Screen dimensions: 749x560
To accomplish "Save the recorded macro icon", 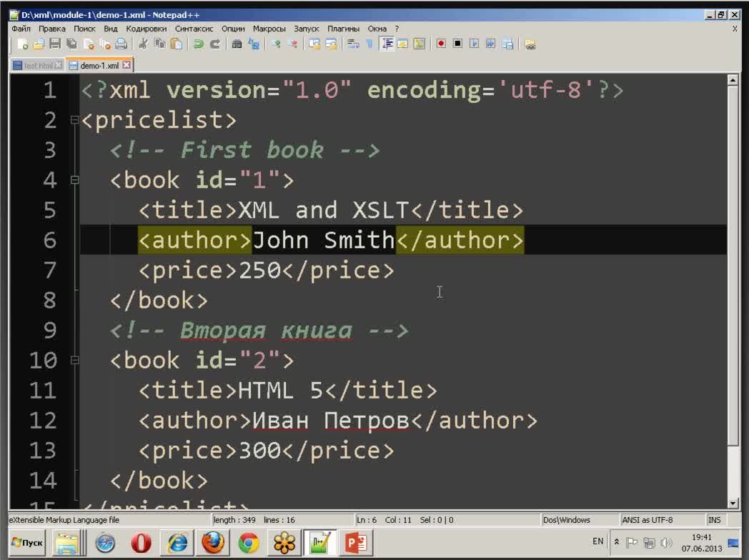I will [507, 44].
